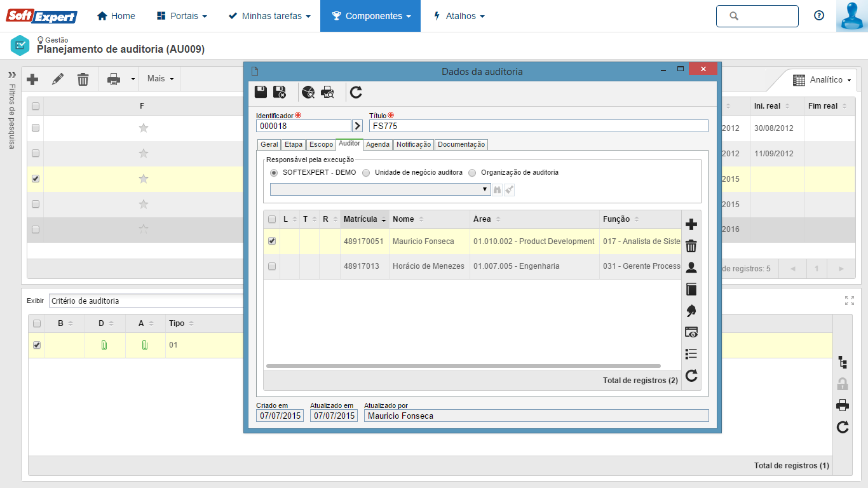Check the Horácio de Menezes row checkbox
This screenshot has width=868, height=488.
click(x=272, y=266)
